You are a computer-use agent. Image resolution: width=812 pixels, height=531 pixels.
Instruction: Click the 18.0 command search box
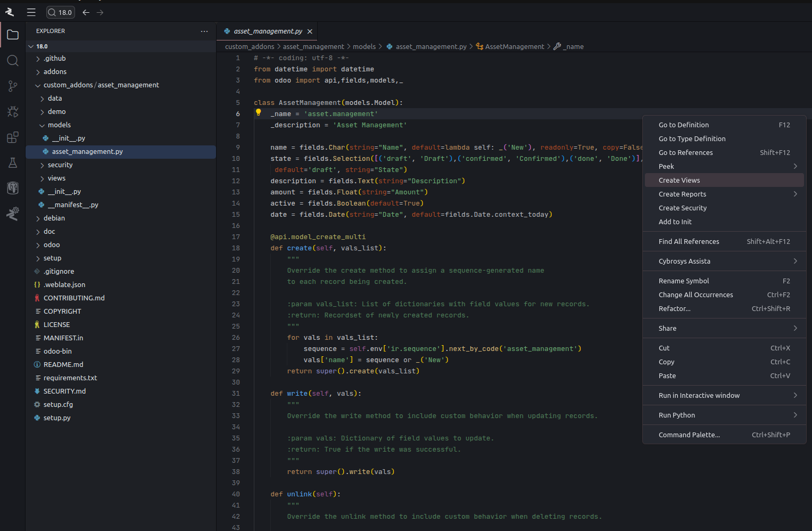(61, 12)
